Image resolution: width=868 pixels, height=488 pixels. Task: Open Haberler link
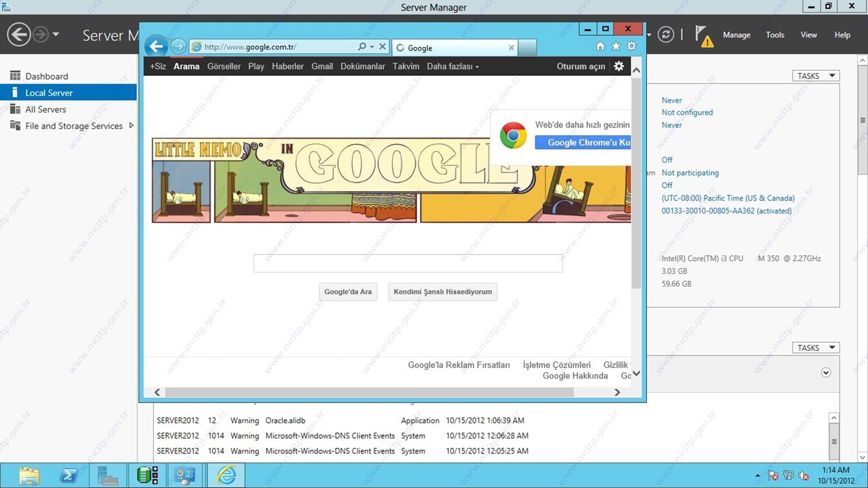[288, 67]
